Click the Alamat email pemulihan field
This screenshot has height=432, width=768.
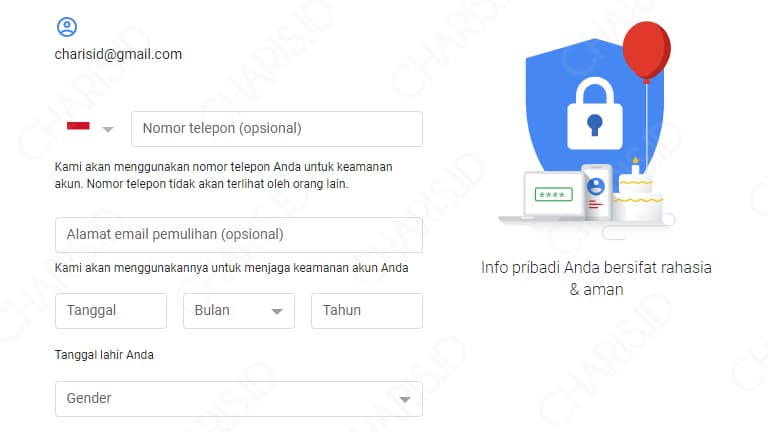[x=239, y=235]
